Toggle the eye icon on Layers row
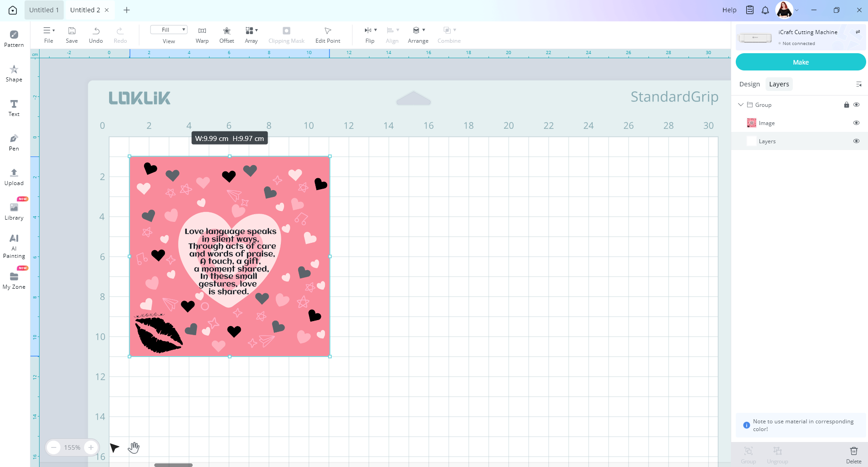 856,141
